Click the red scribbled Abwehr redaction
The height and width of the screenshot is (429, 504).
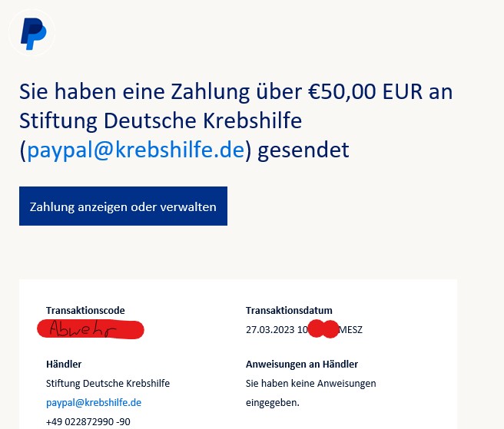tap(91, 330)
